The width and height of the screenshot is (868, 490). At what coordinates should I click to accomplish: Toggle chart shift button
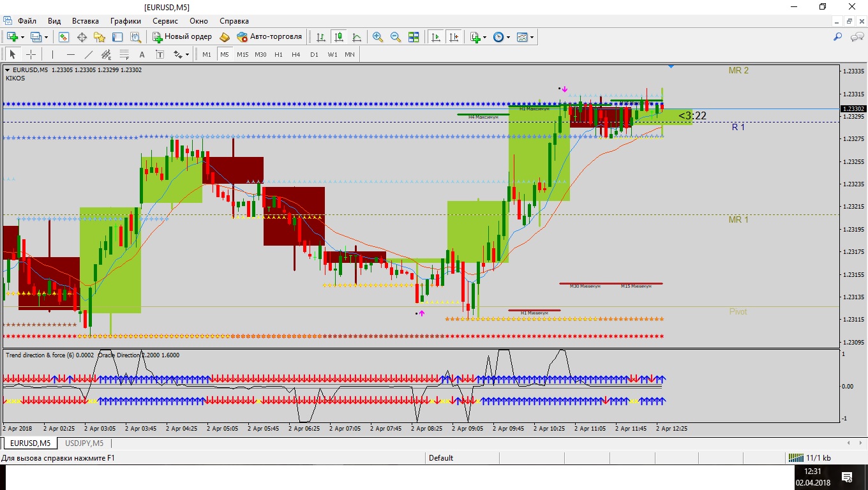tap(454, 37)
